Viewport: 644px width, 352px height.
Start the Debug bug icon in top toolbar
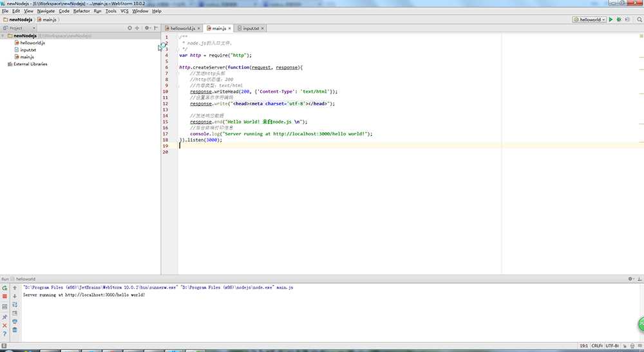(x=619, y=19)
